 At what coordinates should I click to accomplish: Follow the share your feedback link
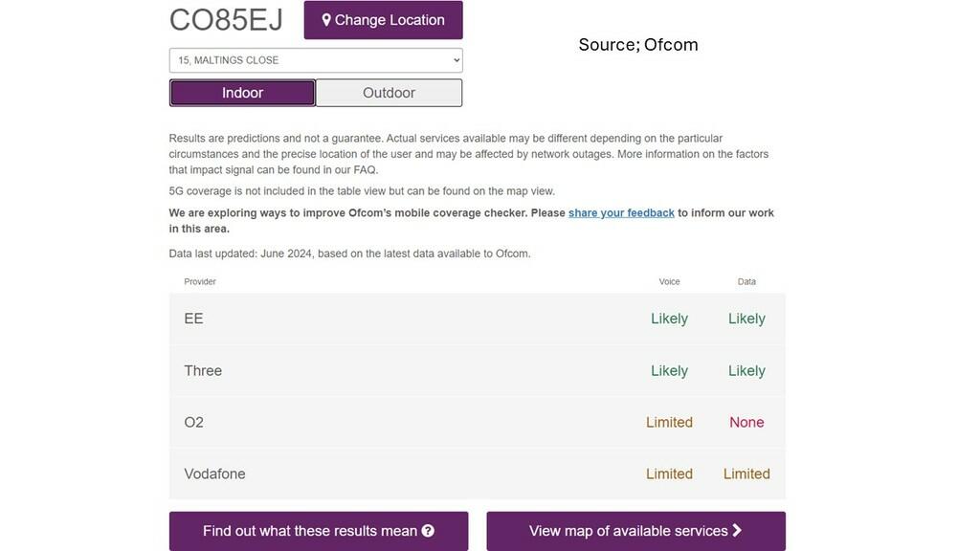click(x=621, y=212)
